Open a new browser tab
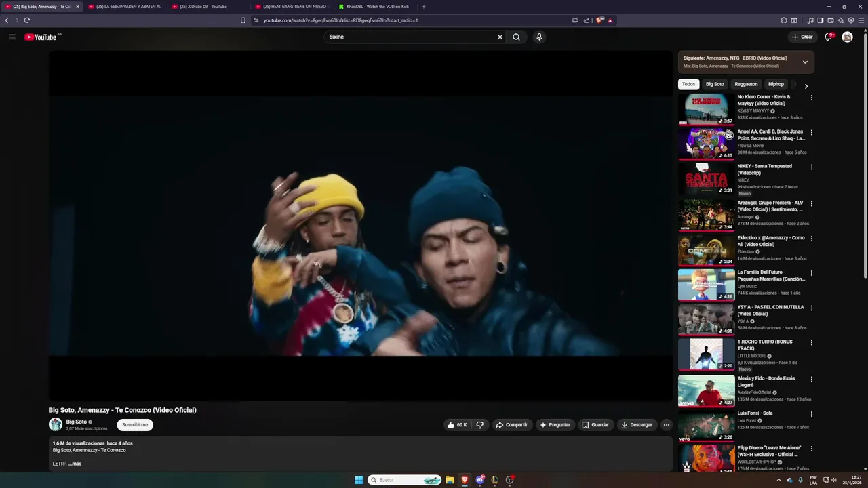This screenshot has height=488, width=868. pos(424,7)
